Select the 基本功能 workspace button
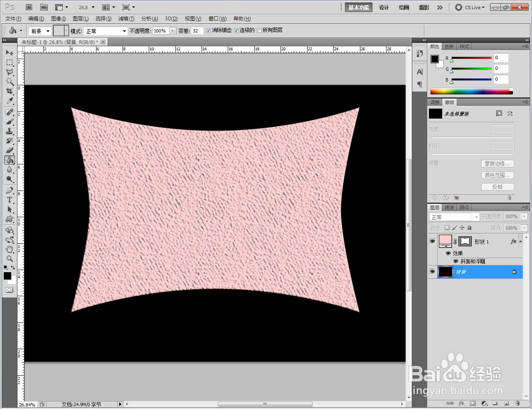532x409 pixels. click(x=359, y=7)
